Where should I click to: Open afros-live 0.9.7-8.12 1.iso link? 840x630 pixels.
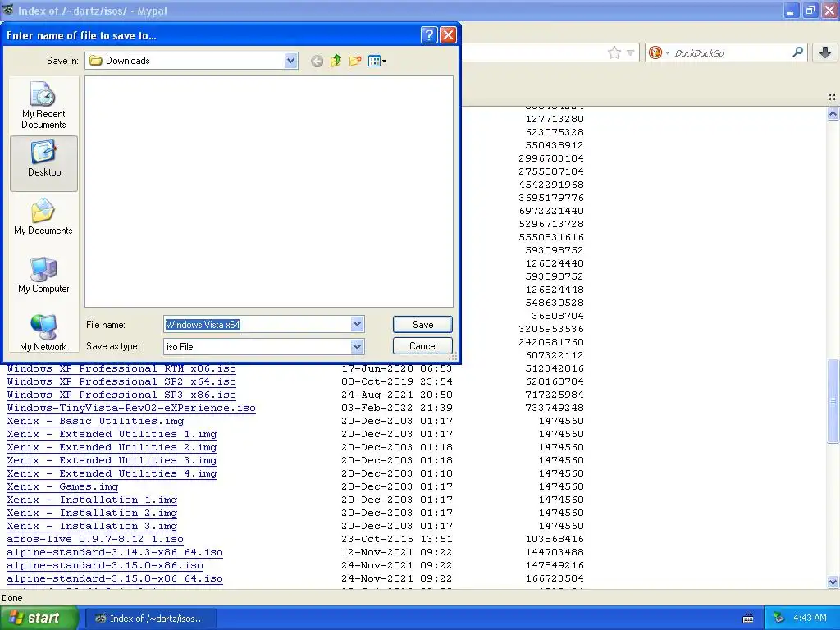click(x=95, y=539)
